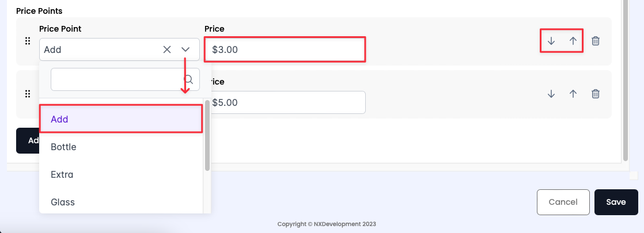This screenshot has width=644, height=233.
Task: Click the drag handle on the $3.00 row
Action: pyautogui.click(x=27, y=41)
